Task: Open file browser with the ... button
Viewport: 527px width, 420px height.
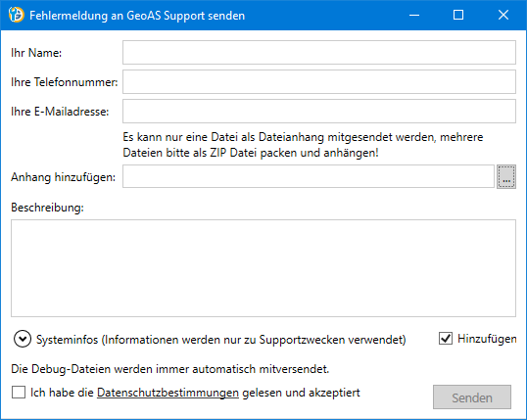Action: [x=506, y=177]
